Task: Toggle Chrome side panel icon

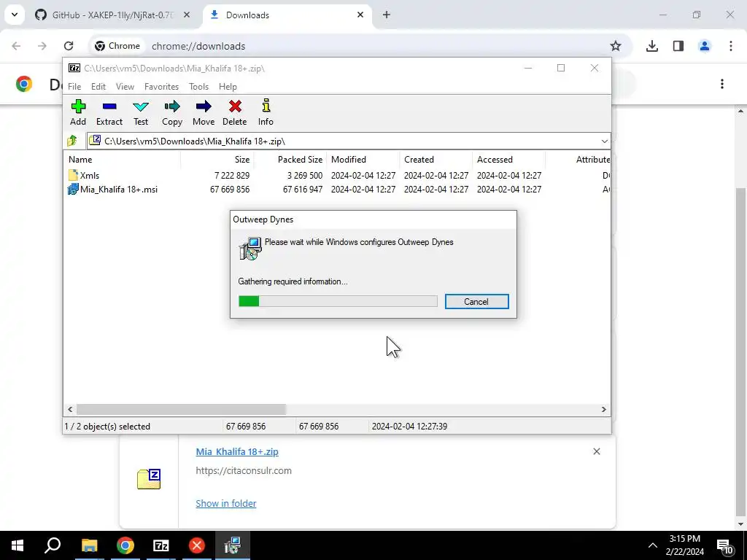Action: (678, 46)
